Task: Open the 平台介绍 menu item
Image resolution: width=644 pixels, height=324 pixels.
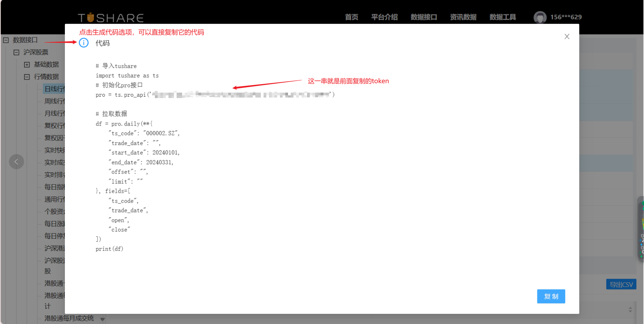Action: point(384,17)
